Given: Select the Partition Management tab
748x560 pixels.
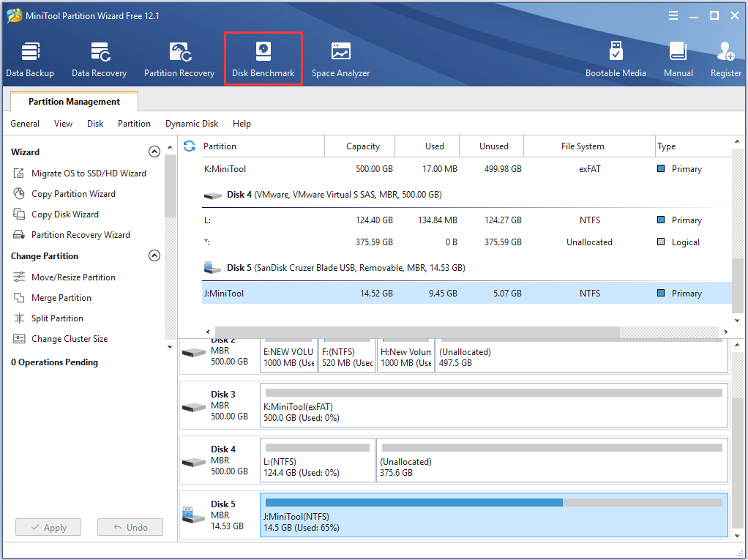Looking at the screenshot, I should 74,102.
